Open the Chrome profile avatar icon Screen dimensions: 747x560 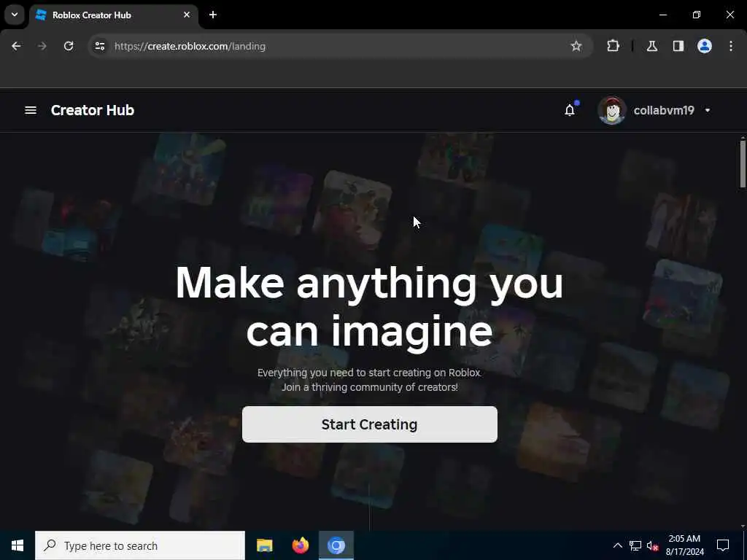point(705,46)
